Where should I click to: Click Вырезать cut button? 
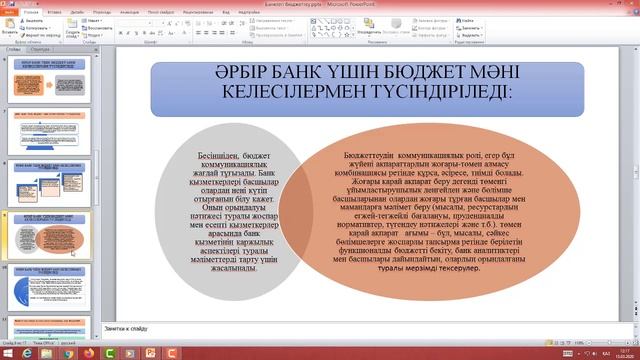tap(32, 20)
